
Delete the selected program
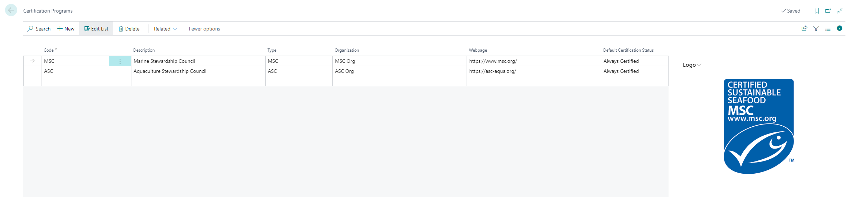click(x=129, y=29)
